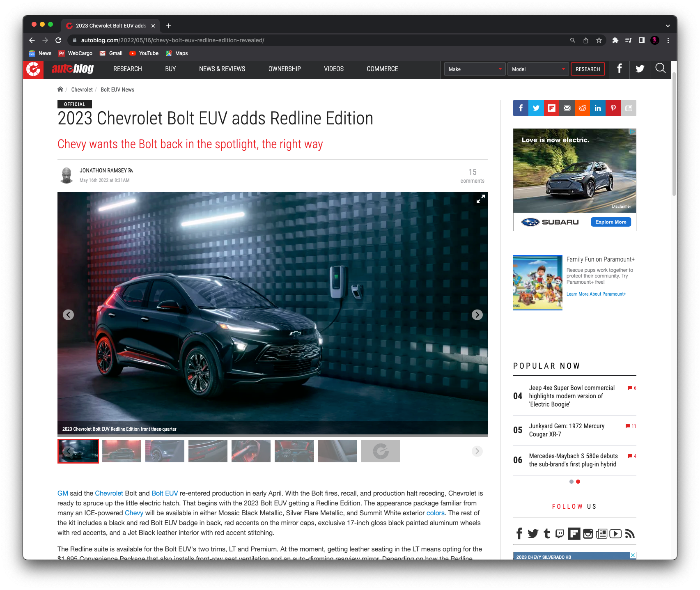Image resolution: width=700 pixels, height=590 pixels.
Task: Select first Popular Now page dot
Action: pos(571,482)
